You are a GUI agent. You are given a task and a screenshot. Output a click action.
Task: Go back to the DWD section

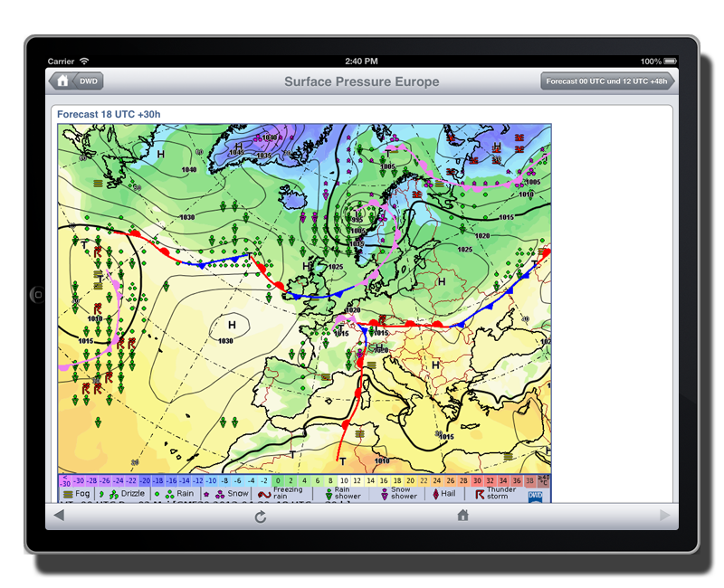coord(90,81)
